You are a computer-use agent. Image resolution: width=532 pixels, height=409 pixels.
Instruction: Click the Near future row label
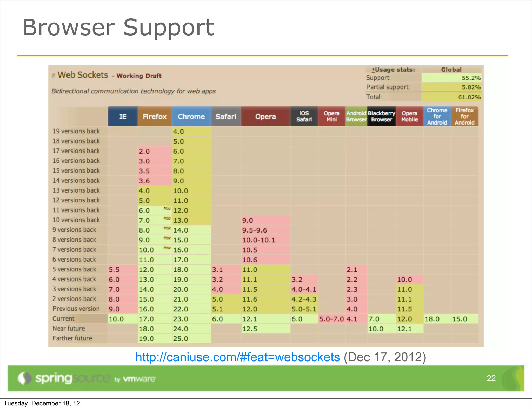tap(69, 329)
